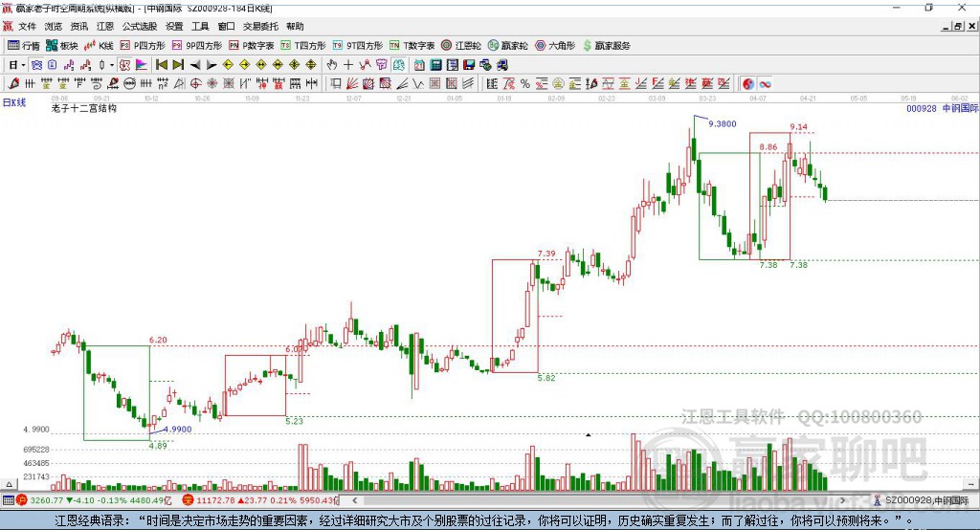Viewport: 980px width, 530px height.
Task: Click the 9.3800 high price label
Action: click(722, 123)
